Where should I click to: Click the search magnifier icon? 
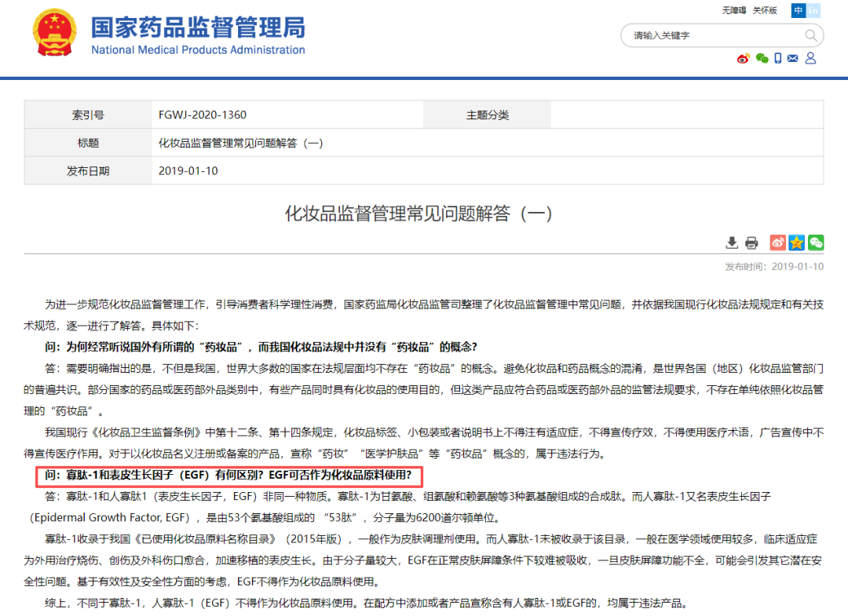[x=811, y=35]
